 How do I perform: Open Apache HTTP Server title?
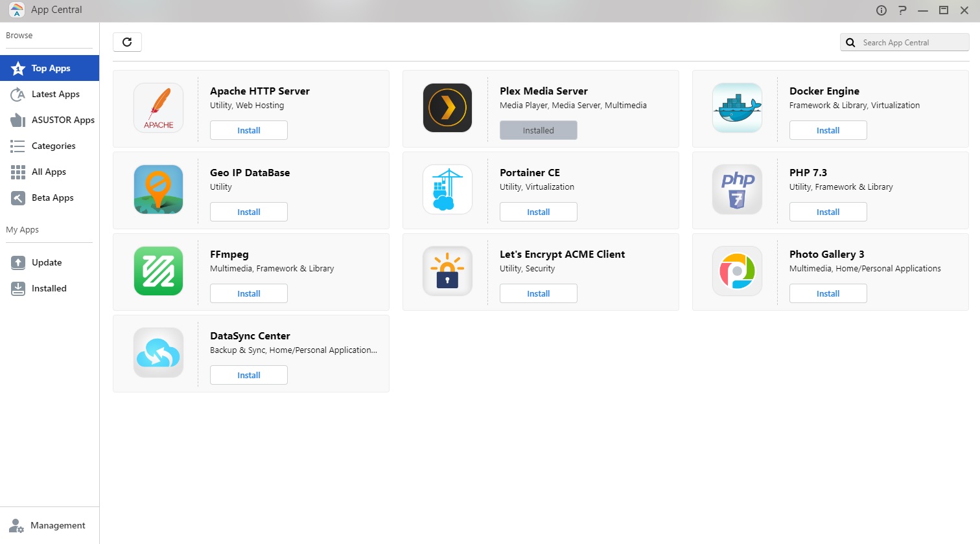coord(260,91)
